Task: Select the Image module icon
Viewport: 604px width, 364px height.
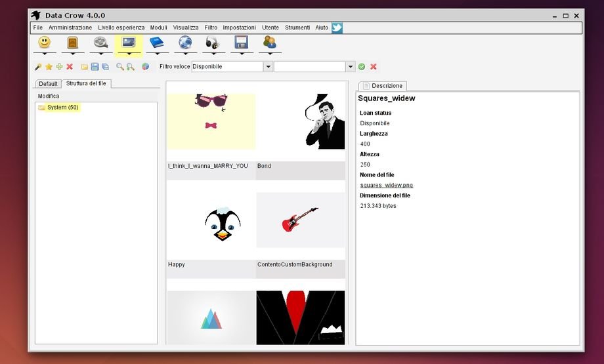Action: (128, 43)
